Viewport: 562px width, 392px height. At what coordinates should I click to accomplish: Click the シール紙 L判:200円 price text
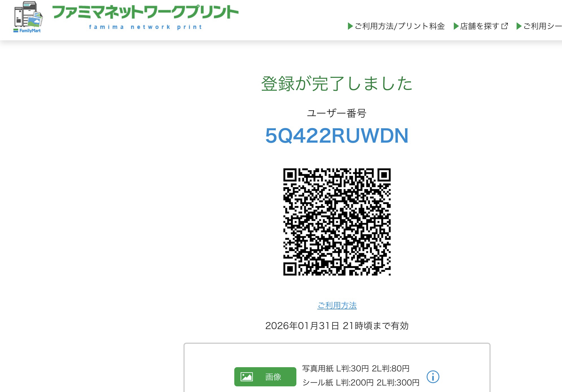click(338, 382)
